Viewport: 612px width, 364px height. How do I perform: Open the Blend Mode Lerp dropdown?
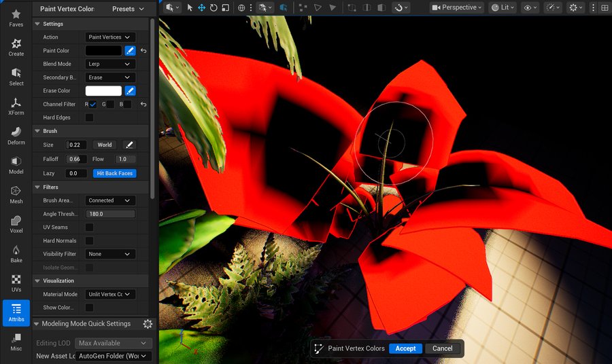(x=109, y=64)
